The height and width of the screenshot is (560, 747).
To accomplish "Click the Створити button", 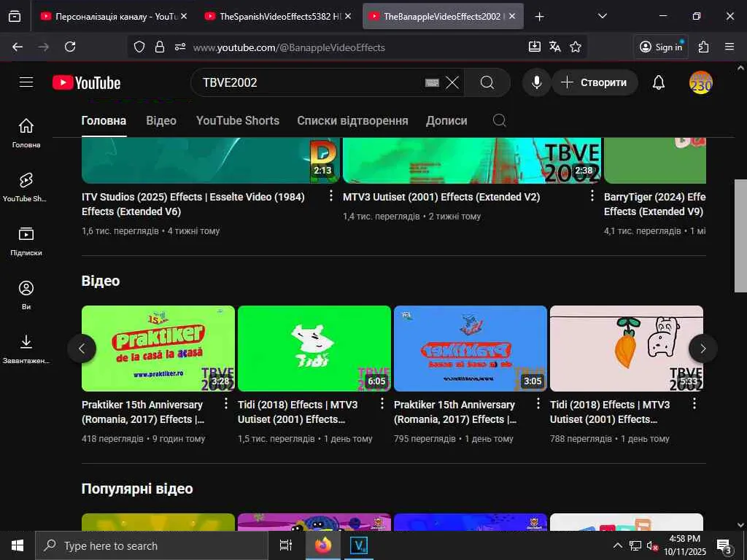I will click(595, 83).
